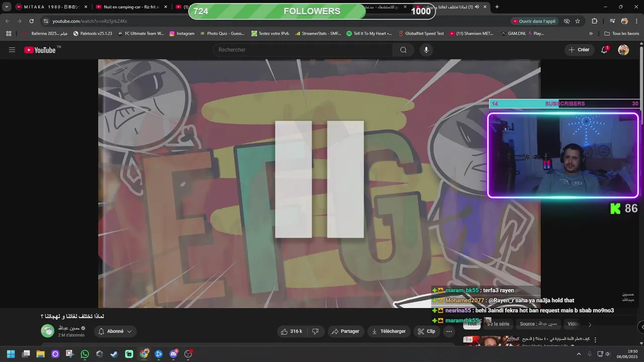Click the Chrome profile avatar
The image size is (644, 362).
click(624, 21)
